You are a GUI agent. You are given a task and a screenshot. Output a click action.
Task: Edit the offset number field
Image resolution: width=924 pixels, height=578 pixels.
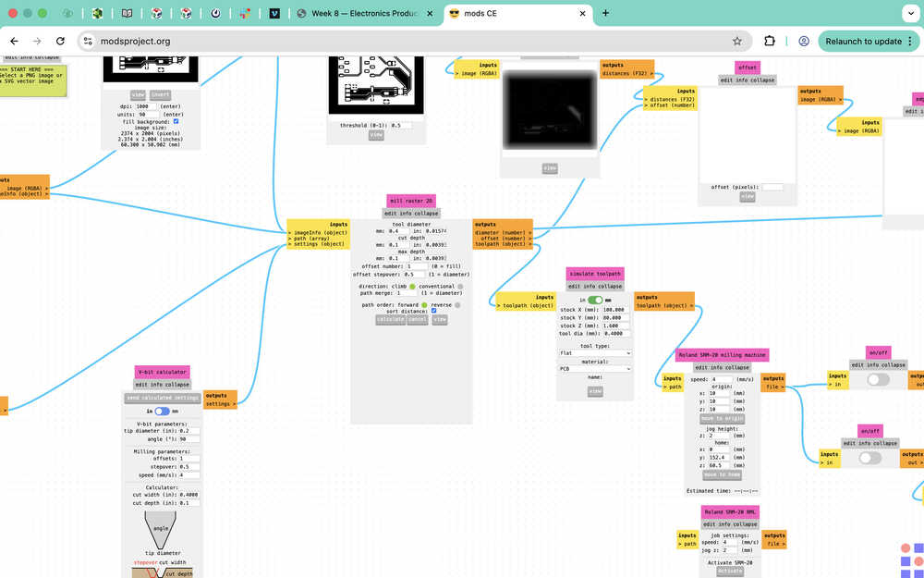[x=417, y=266]
